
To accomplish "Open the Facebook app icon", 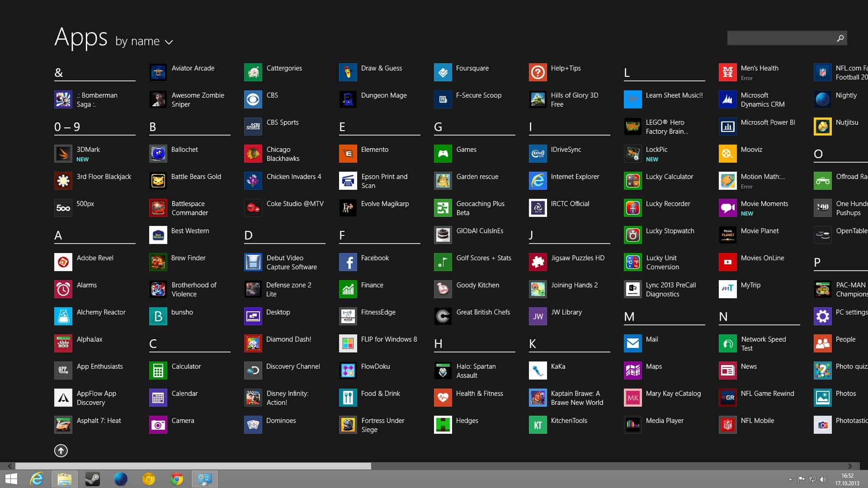I will coord(348,262).
